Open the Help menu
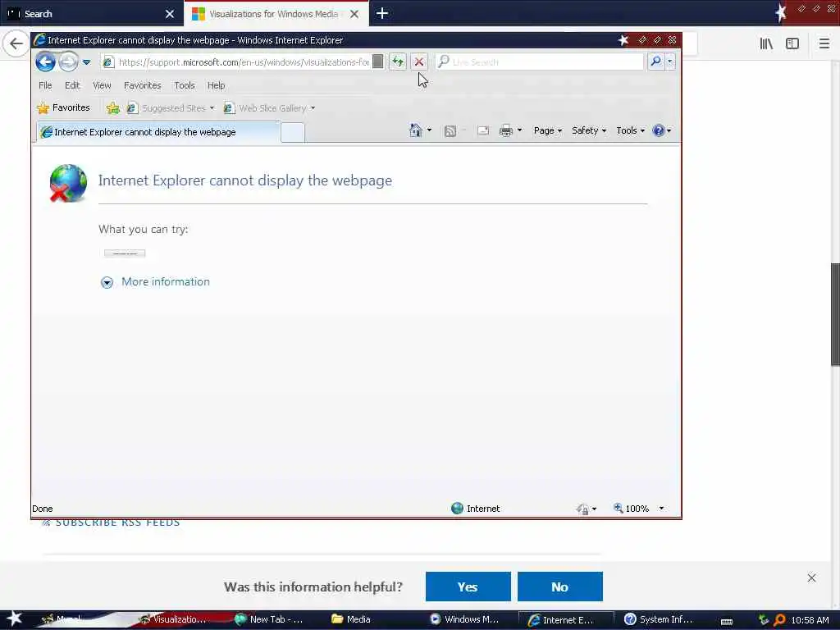Image resolution: width=840 pixels, height=630 pixels. tap(216, 85)
